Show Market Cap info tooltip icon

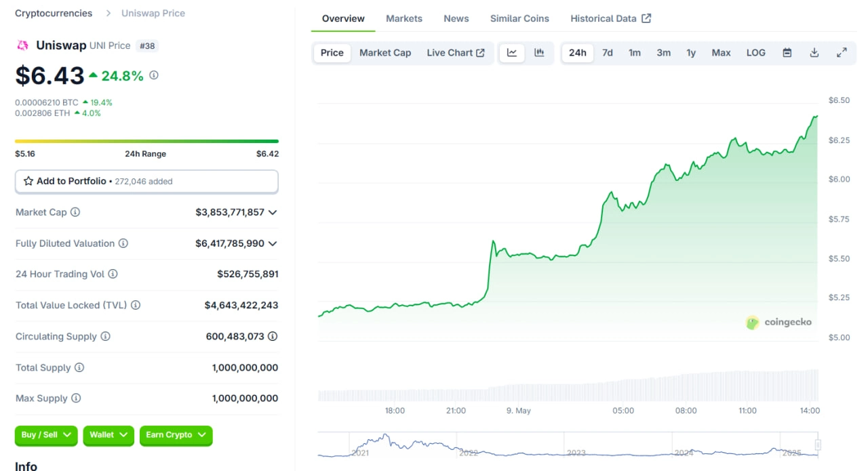(x=75, y=212)
